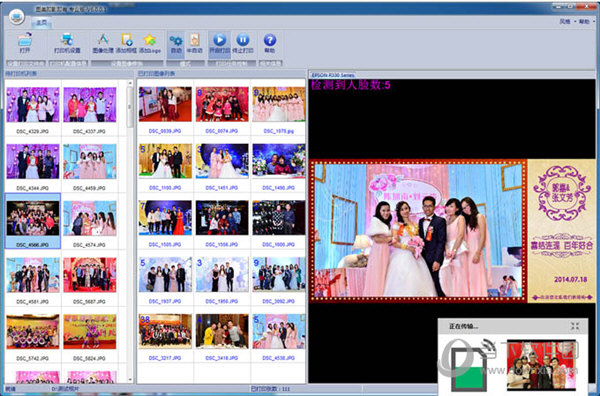Switch to semi-automatic mode (半自动)
The height and width of the screenshot is (396, 600).
tap(194, 43)
